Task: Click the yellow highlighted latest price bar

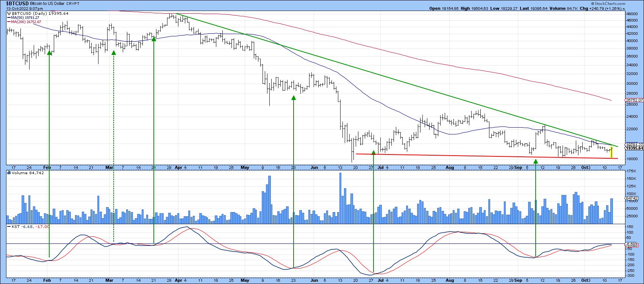Action: coord(611,152)
